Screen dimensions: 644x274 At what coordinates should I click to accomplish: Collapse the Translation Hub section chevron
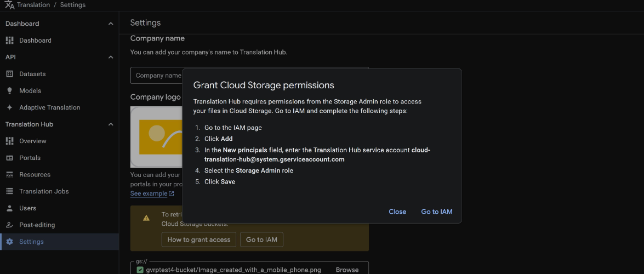pos(111,124)
